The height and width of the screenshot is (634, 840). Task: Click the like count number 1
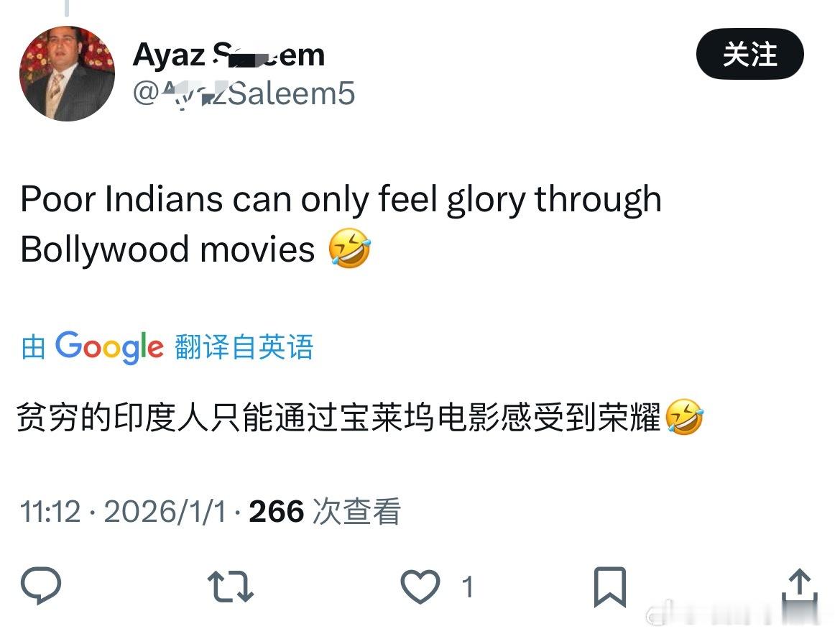point(468,587)
